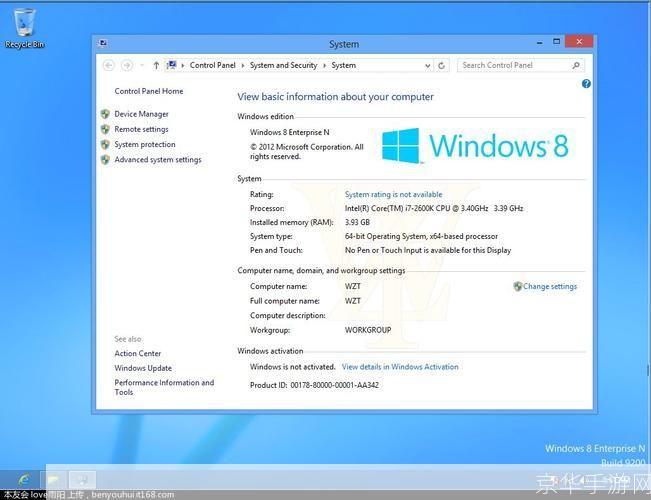Click the Full computer name WZT value

pyautogui.click(x=352, y=301)
